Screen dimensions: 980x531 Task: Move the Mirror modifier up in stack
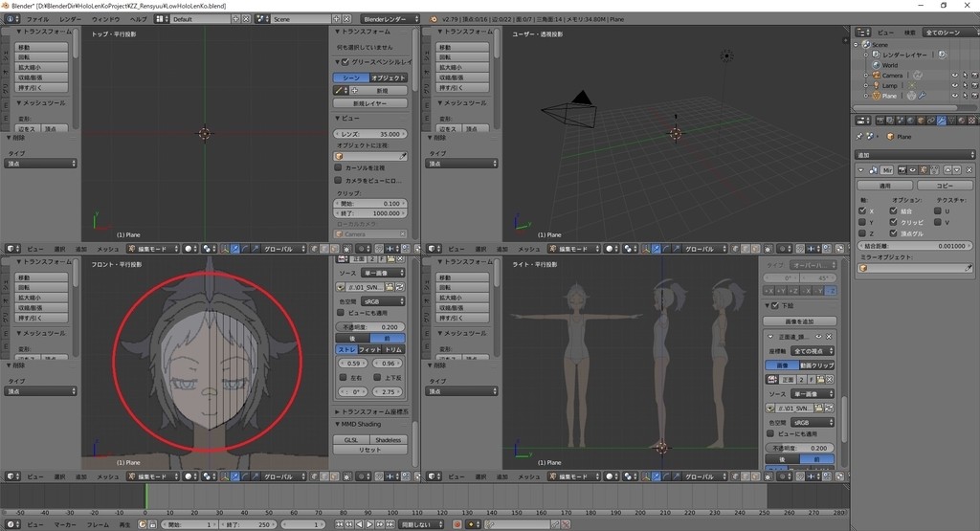coord(948,170)
